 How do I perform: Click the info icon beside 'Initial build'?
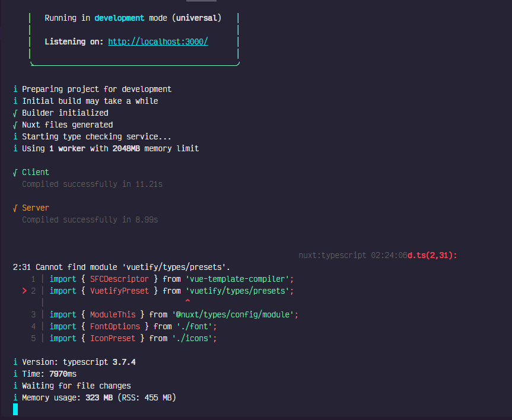click(15, 101)
